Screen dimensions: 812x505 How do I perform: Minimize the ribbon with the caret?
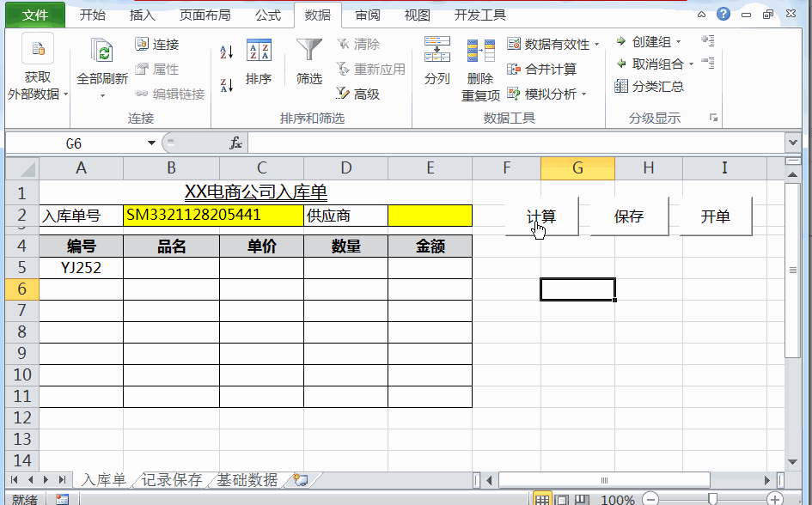tap(702, 15)
